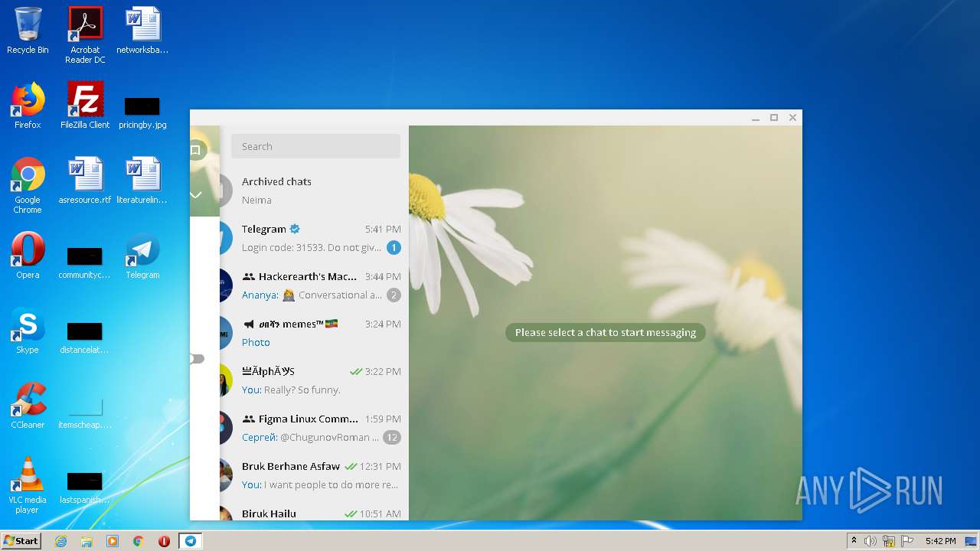The height and width of the screenshot is (551, 980).
Task: Maximize the Telegram window
Action: 774,117
